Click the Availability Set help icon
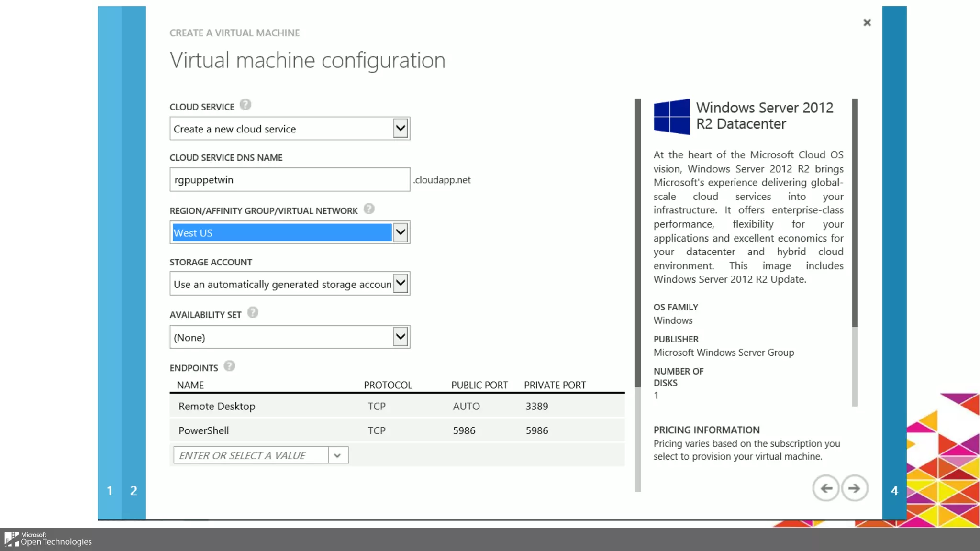Image resolution: width=980 pixels, height=551 pixels. coord(253,313)
